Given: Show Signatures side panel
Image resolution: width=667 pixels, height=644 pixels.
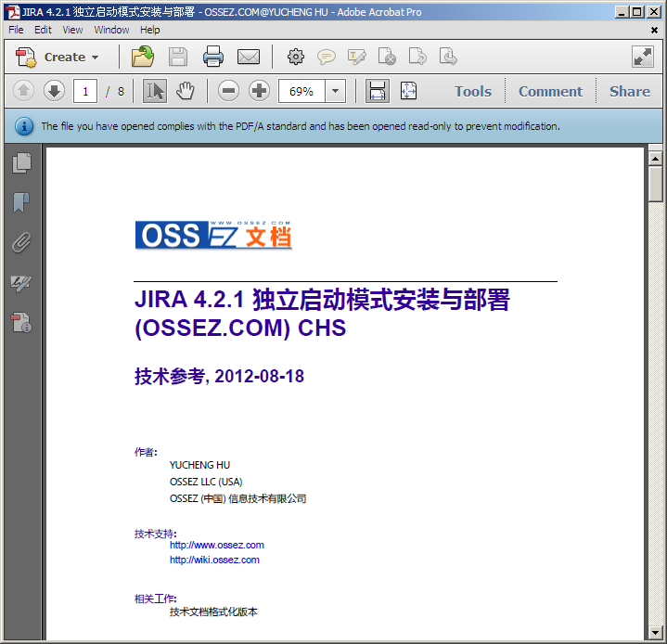Looking at the screenshot, I should tap(20, 283).
